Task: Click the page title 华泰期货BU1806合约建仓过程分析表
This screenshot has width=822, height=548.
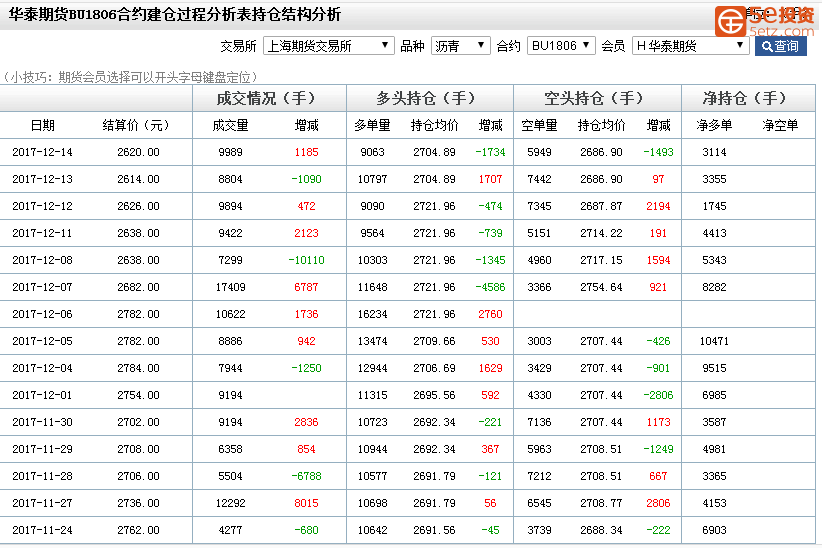Action: (131, 14)
